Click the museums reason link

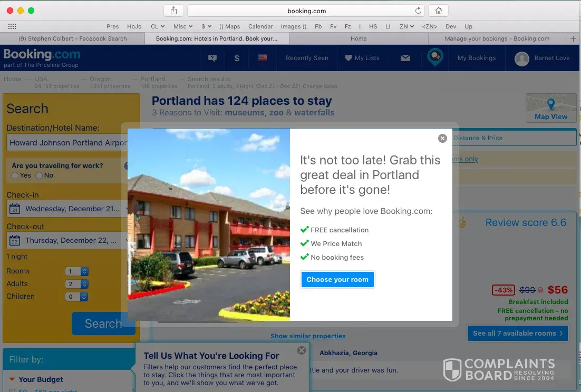click(x=245, y=113)
